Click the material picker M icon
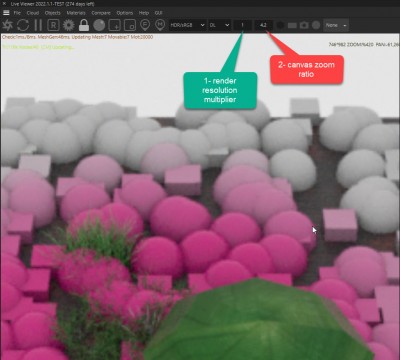 [160, 25]
